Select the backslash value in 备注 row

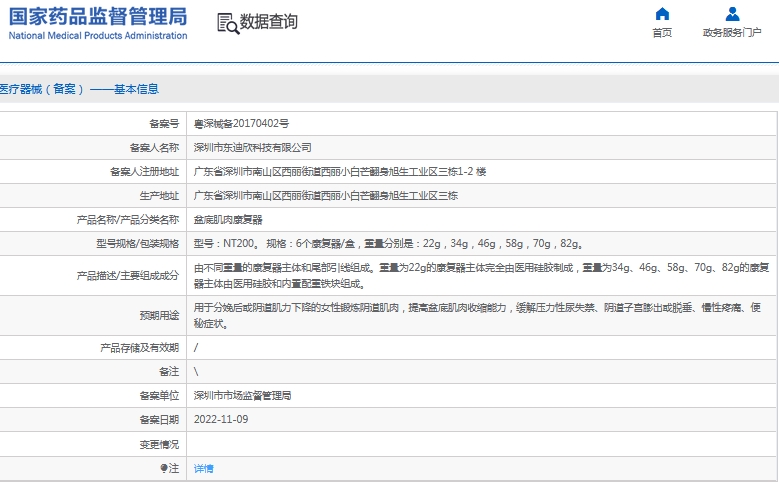point(196,372)
